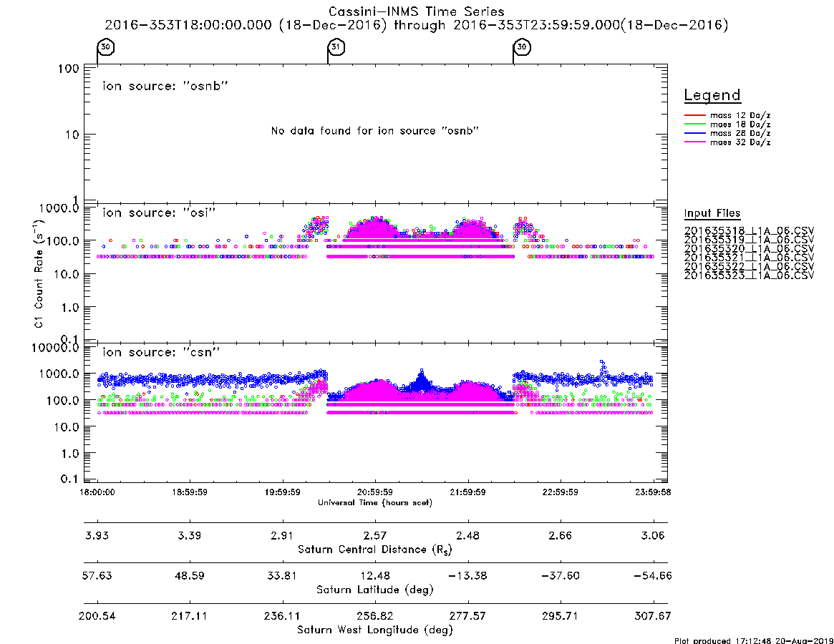Click the "mass 12 Da/z" legend label

click(740, 115)
